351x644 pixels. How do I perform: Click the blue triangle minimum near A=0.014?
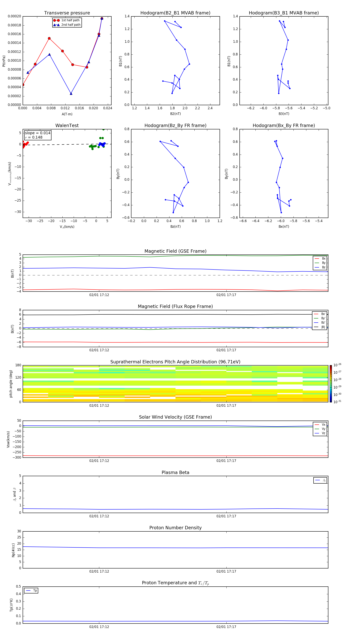click(x=71, y=93)
